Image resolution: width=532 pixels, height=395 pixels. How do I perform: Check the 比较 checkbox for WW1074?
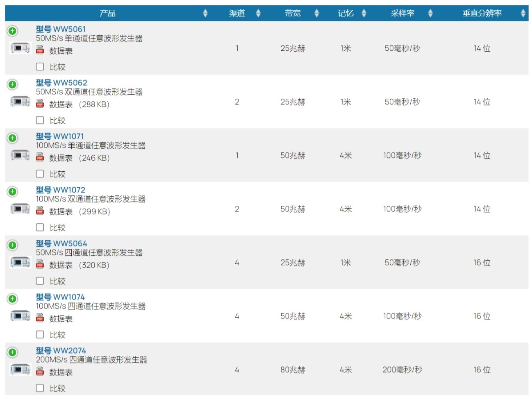(40, 334)
